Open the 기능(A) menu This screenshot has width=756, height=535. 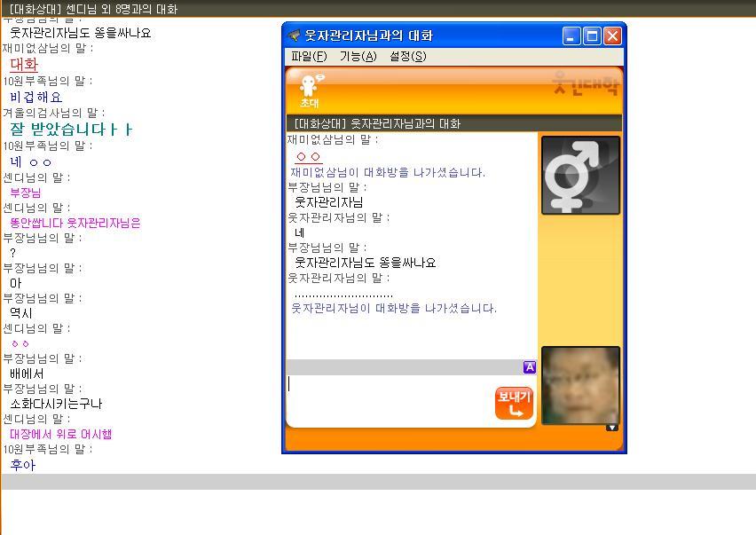358,57
